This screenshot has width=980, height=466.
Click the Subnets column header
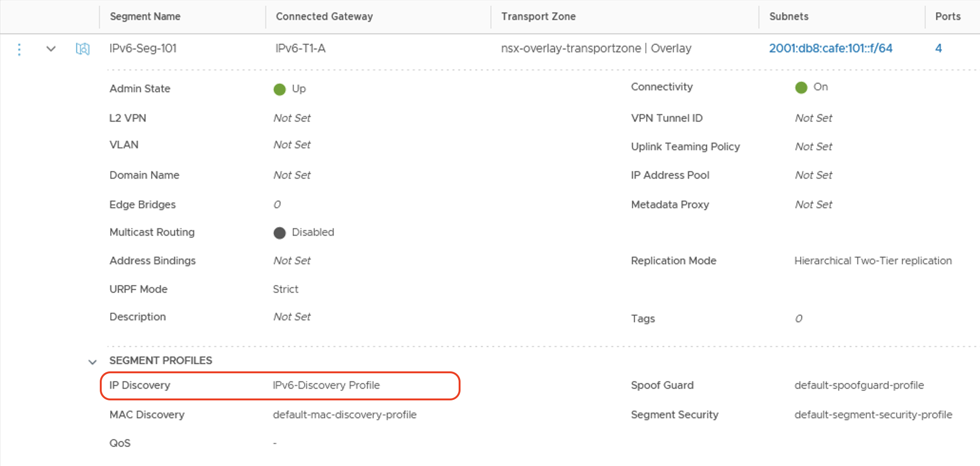788,16
